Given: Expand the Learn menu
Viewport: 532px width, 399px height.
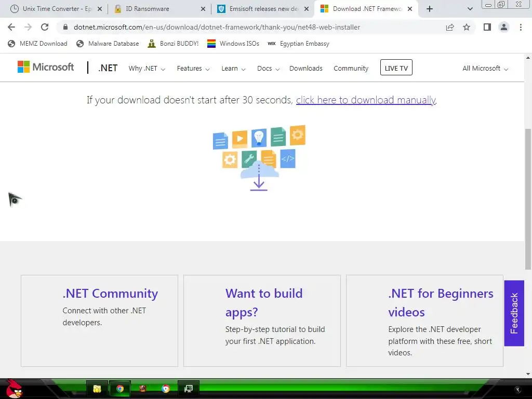Looking at the screenshot, I should coord(233,69).
